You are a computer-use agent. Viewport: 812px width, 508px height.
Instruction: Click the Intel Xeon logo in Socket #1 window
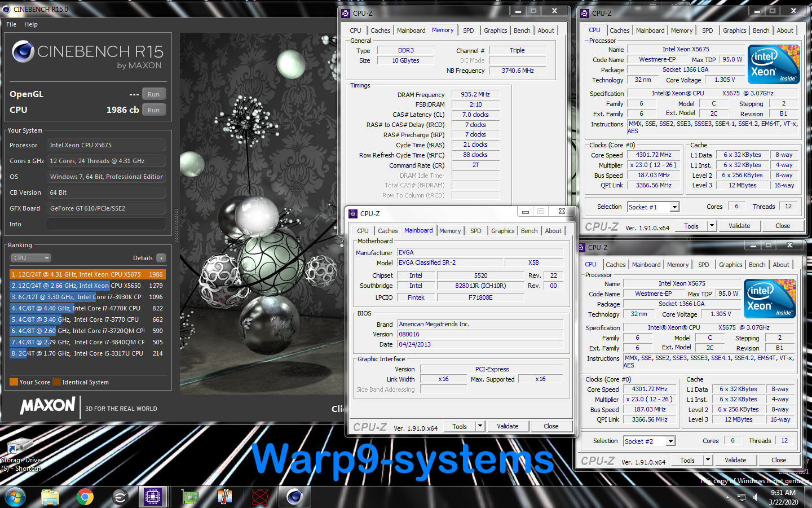coord(774,64)
